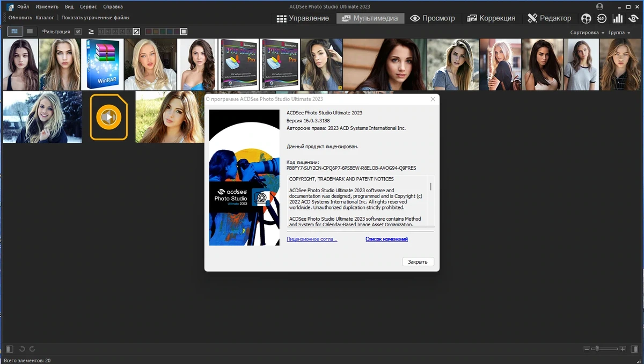Click the Закрыть button in dialog
This screenshot has height=364, width=644.
pyautogui.click(x=418, y=261)
